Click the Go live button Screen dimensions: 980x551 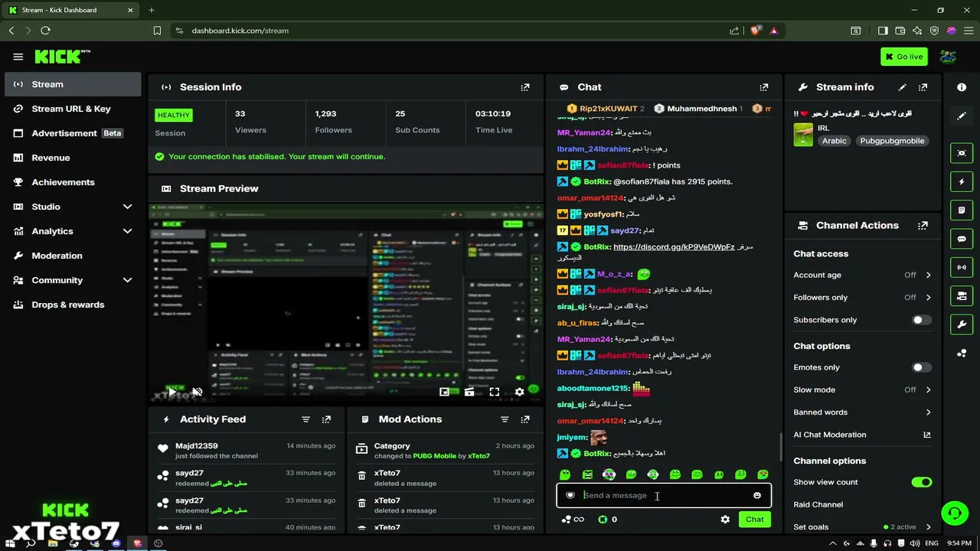904,57
